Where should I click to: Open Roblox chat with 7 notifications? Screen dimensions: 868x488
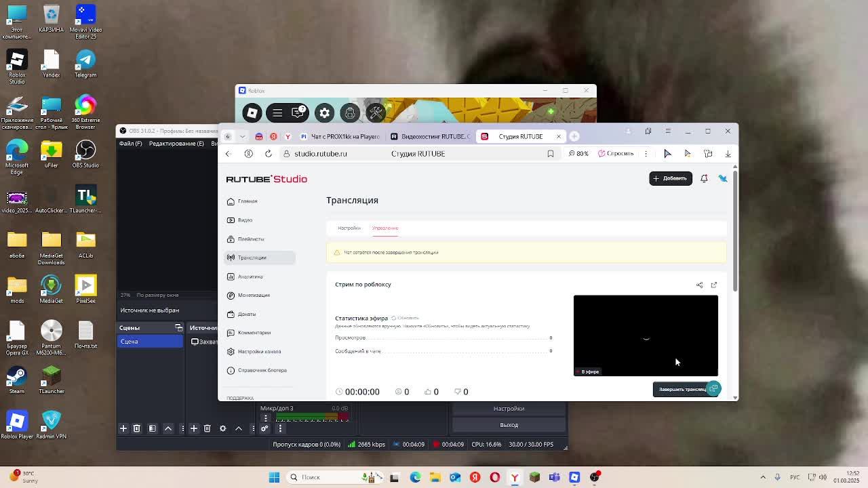click(x=298, y=113)
